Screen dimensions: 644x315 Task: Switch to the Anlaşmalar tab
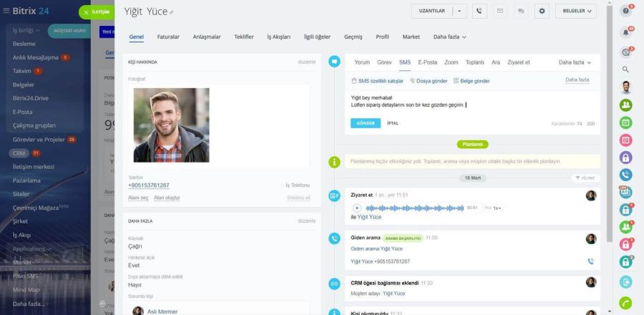click(x=207, y=37)
